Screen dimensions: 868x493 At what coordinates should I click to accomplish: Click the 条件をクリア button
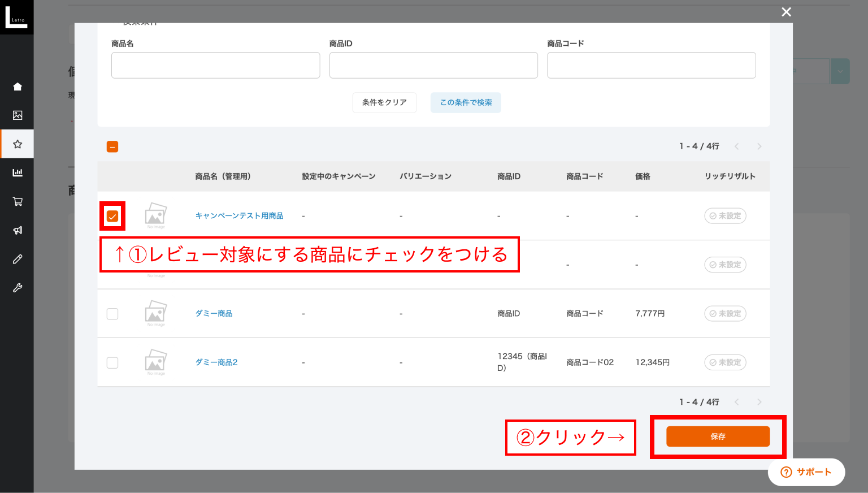pyautogui.click(x=384, y=102)
